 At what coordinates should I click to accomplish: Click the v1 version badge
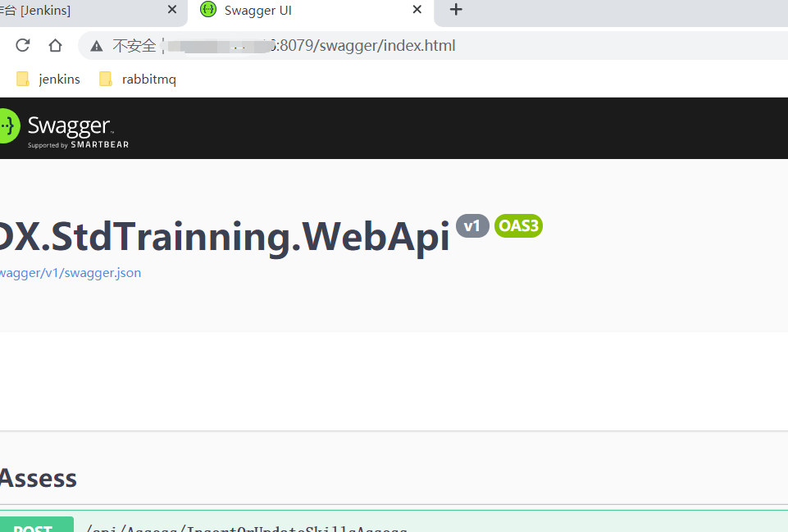(472, 226)
